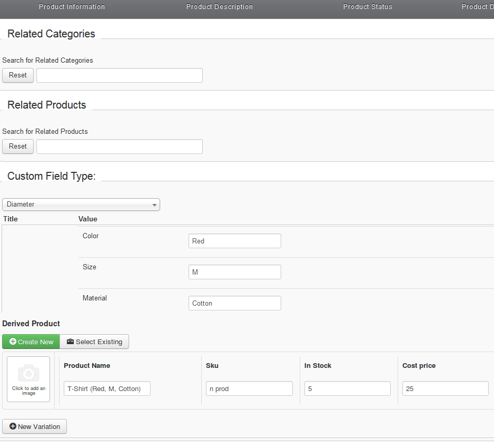The width and height of the screenshot is (494, 448).
Task: Switch to Product Description tab
Action: [x=220, y=7]
